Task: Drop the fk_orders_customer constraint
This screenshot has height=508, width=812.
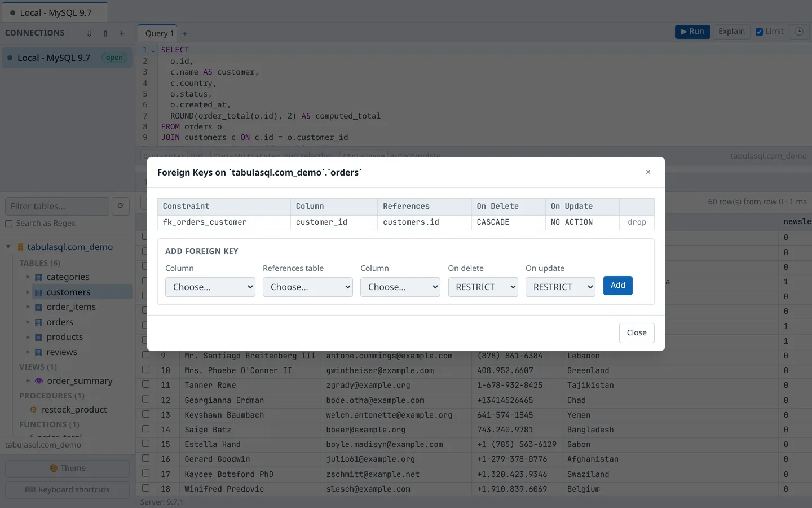Action: click(637, 222)
